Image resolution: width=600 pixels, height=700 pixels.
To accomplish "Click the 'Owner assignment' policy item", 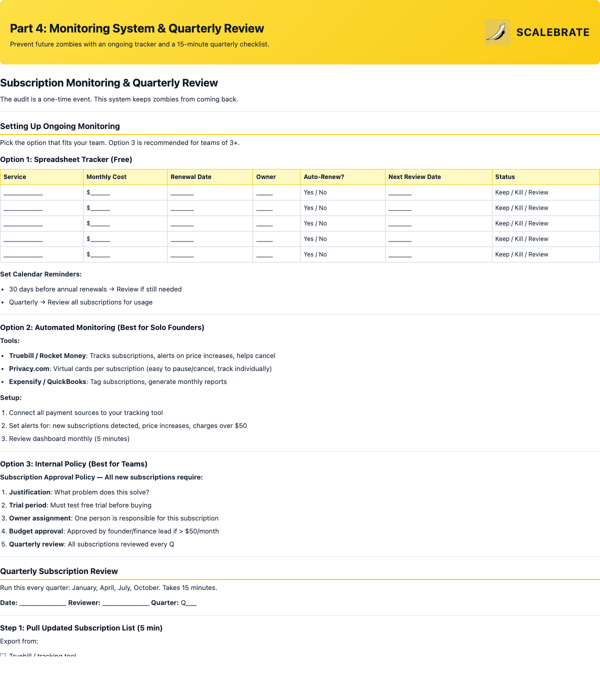I will coord(114,518).
